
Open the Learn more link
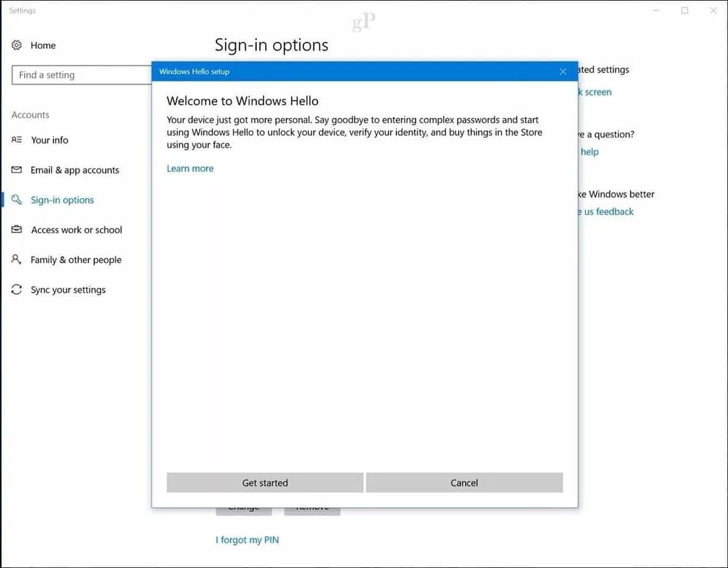(190, 169)
